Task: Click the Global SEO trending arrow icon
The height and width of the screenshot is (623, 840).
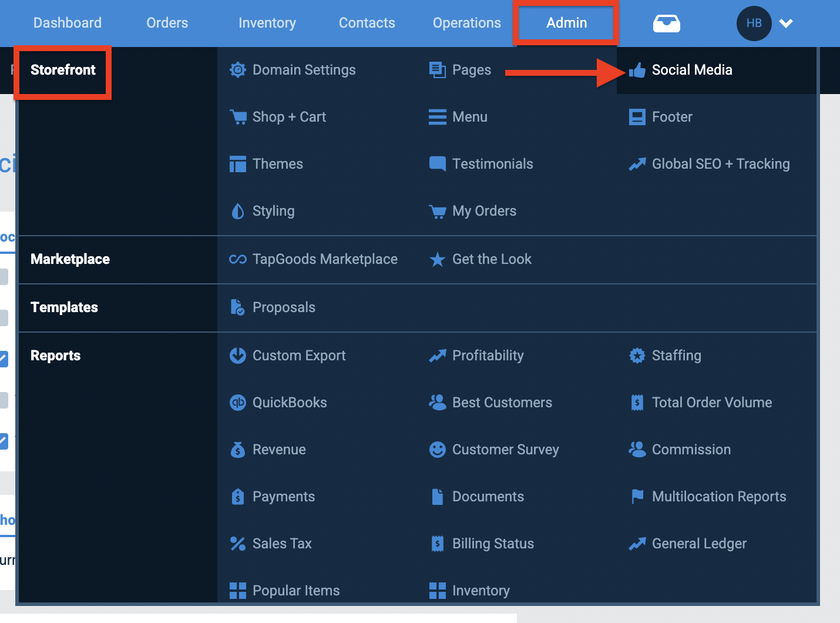Action: (x=637, y=165)
